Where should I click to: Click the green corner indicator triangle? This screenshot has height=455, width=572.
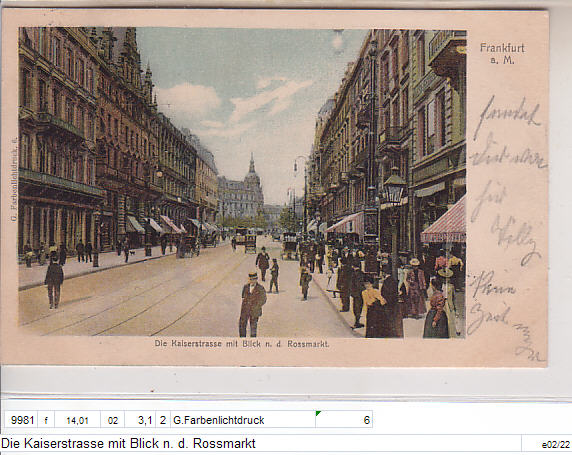click(318, 413)
